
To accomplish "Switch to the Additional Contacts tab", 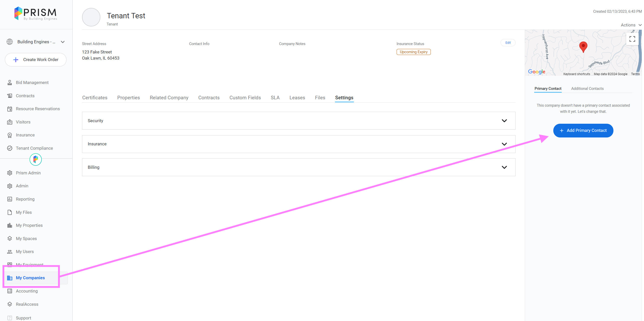I will [587, 89].
